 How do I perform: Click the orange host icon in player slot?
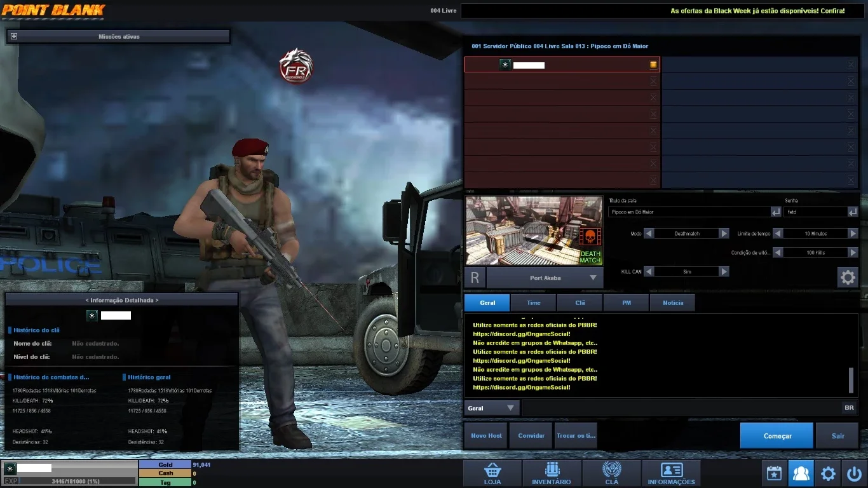(x=653, y=65)
